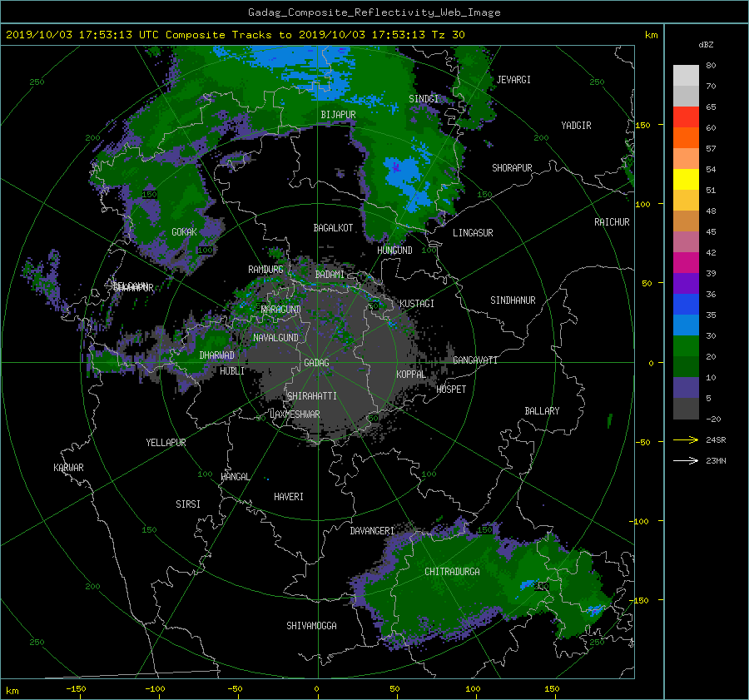
Task: Select the KUSTAGI label
Action: 417,304
